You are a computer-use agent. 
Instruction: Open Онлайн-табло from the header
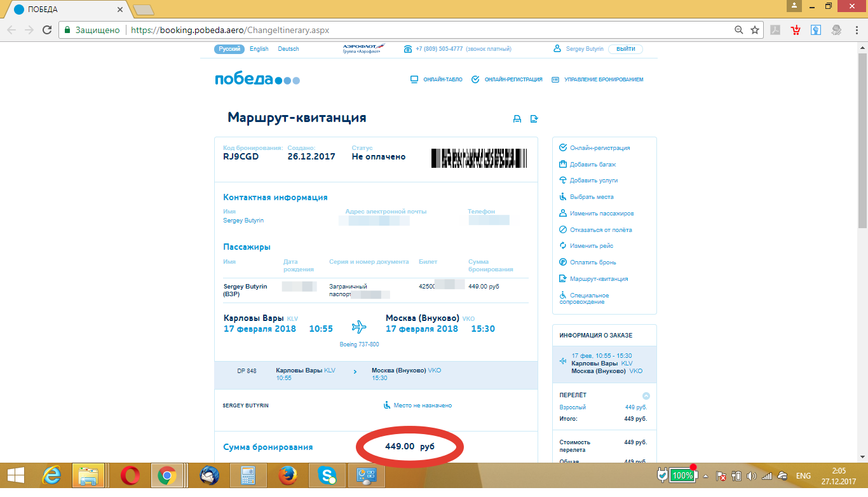click(436, 79)
